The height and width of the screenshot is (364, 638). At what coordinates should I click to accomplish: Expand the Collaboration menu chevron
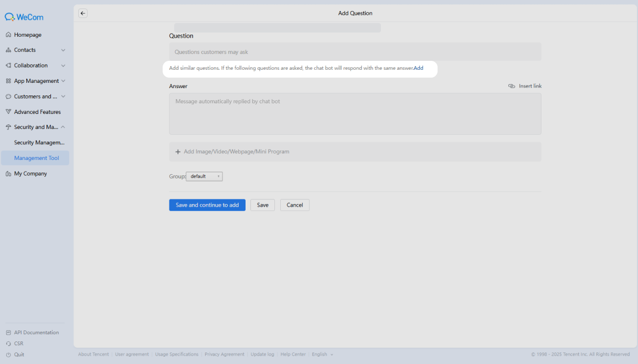pyautogui.click(x=63, y=66)
